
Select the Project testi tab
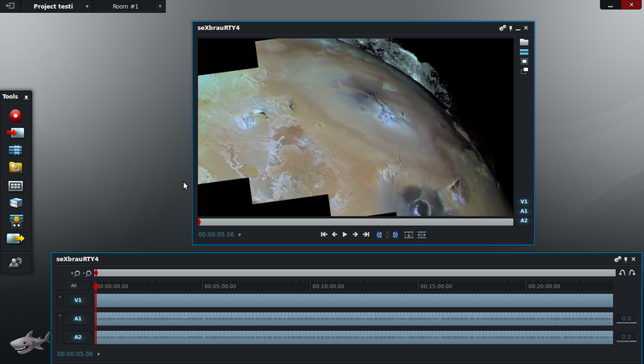click(53, 6)
